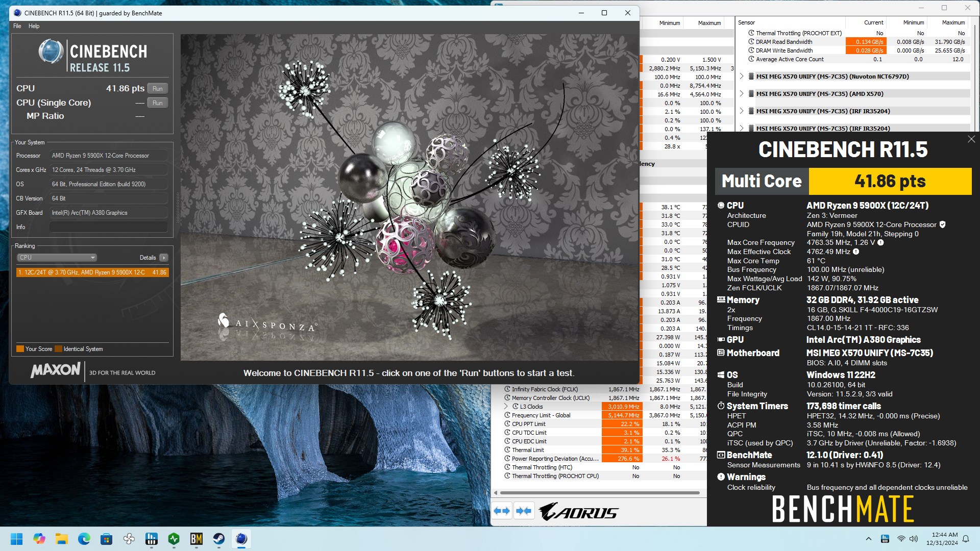Click the taskbar clock showing 12:44 AM
Image resolution: width=980 pixels, height=551 pixels.
[942, 539]
